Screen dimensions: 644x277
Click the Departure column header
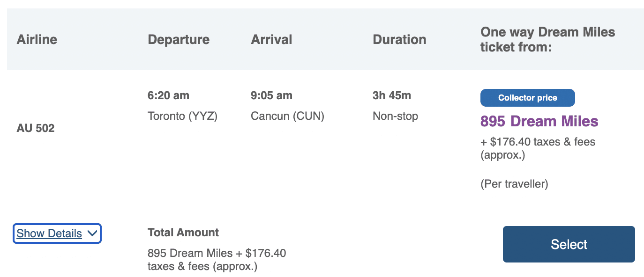pyautogui.click(x=179, y=39)
